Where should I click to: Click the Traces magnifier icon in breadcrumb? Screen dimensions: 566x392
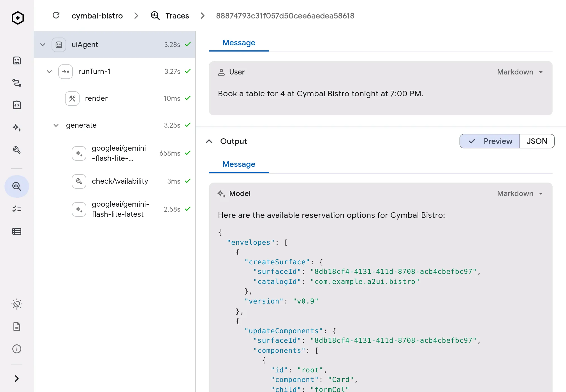click(x=155, y=16)
